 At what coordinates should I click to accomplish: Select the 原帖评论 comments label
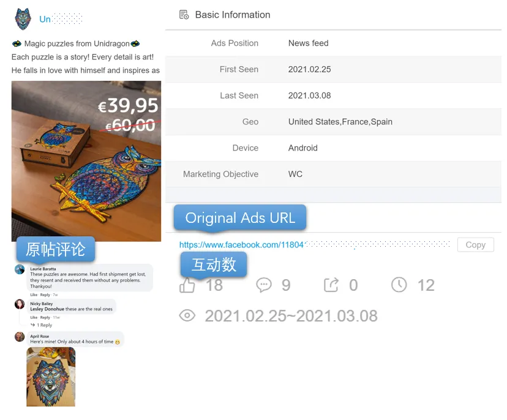tap(56, 249)
